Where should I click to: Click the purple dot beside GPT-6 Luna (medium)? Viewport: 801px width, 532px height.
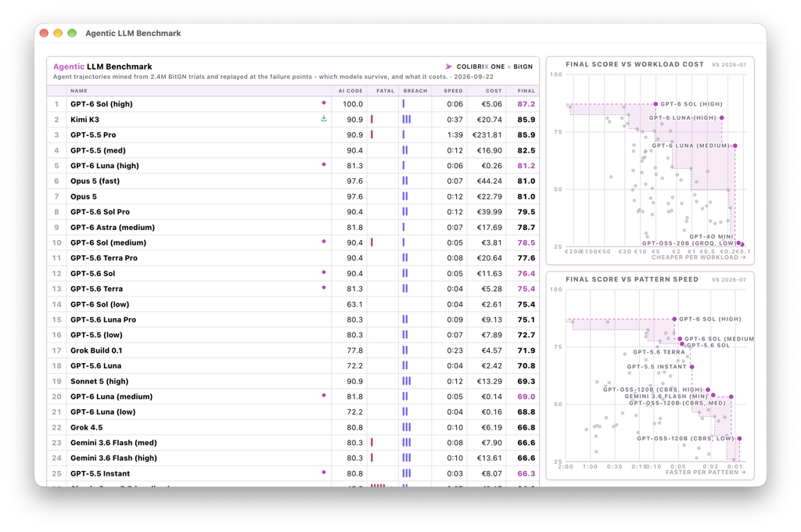click(x=324, y=395)
